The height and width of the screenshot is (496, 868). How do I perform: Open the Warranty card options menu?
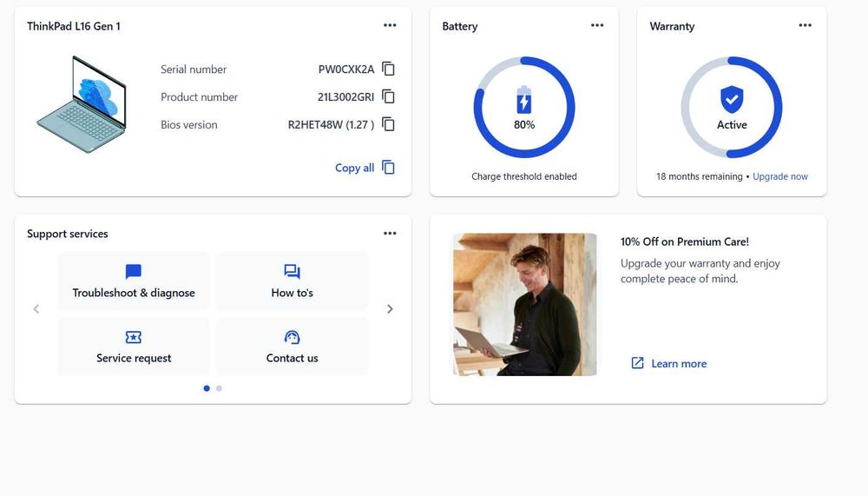(805, 25)
